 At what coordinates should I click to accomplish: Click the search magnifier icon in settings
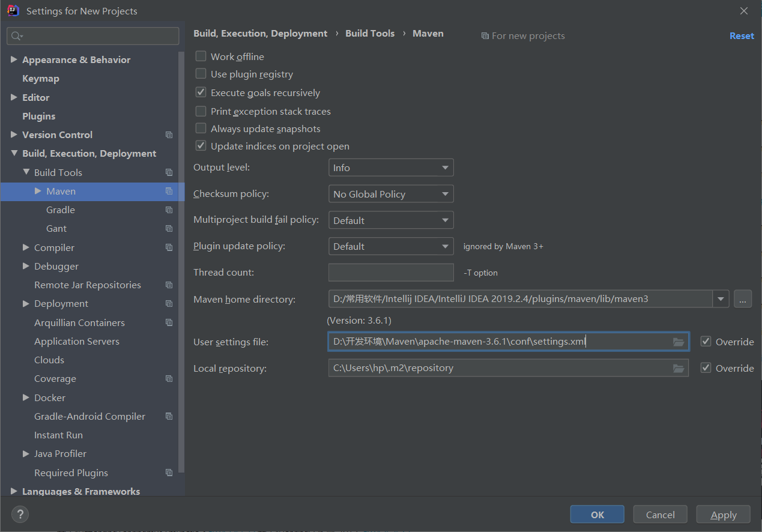coord(16,36)
